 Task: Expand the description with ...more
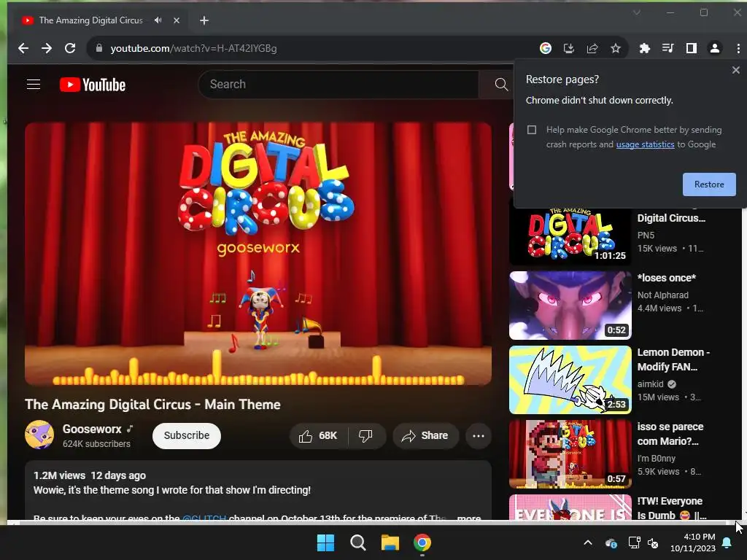468,517
